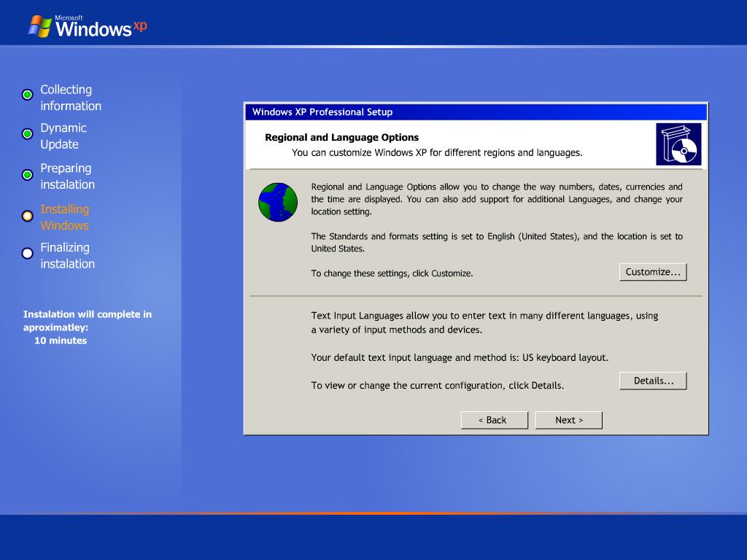Viewport: 747px width, 560px height.
Task: Click the Installing Windows sidebar entry
Action: point(66,217)
